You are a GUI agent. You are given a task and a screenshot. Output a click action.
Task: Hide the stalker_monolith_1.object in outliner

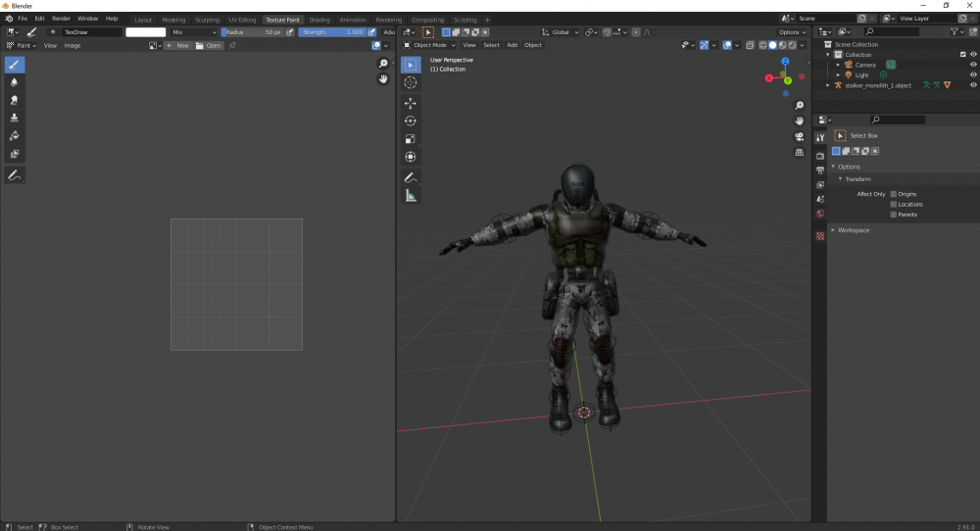tap(973, 85)
